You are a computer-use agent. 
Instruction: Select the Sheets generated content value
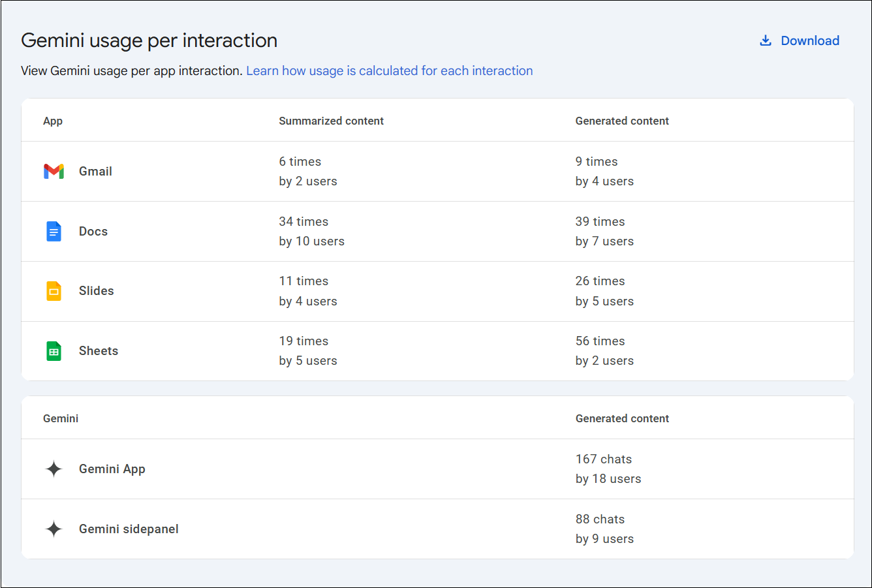click(x=600, y=341)
